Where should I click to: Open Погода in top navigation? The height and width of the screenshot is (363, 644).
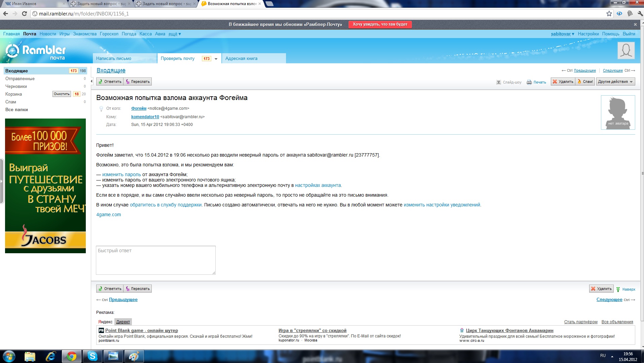pos(129,34)
